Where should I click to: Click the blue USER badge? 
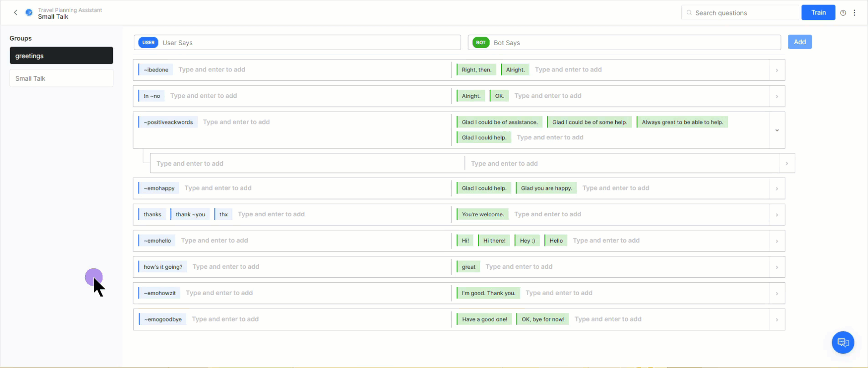[x=148, y=42]
